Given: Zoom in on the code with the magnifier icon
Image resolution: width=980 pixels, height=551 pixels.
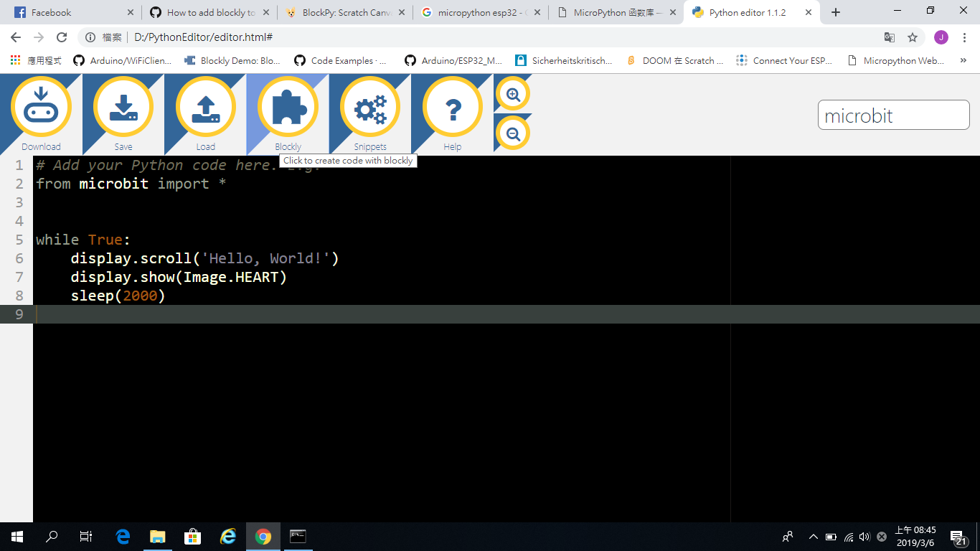Looking at the screenshot, I should coord(512,93).
